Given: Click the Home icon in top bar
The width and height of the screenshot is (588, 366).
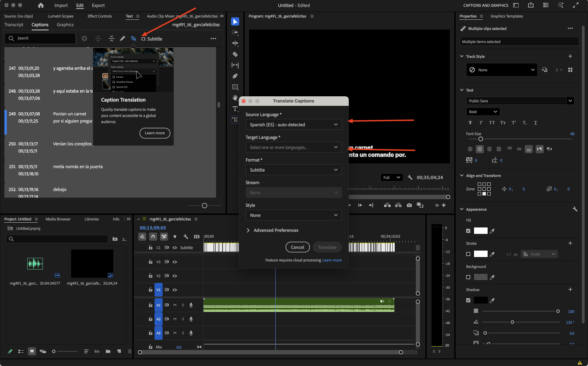Looking at the screenshot, I should click(x=41, y=5).
